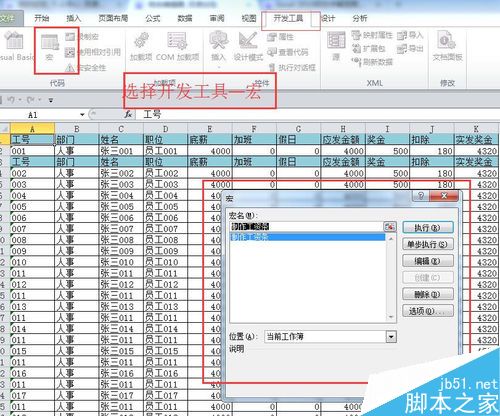The height and width of the screenshot is (416, 500).
Task: Open COM Add-ins (COM 加载项)
Action: [177, 47]
